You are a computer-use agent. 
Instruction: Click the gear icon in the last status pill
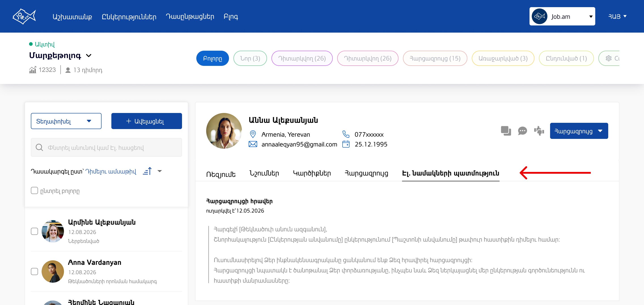[x=608, y=58]
